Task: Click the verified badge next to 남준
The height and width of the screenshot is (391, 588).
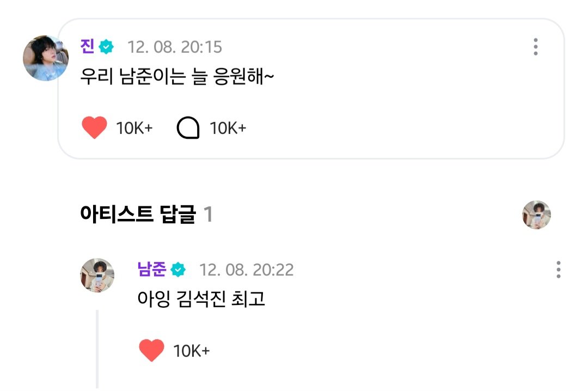Action: (x=179, y=269)
